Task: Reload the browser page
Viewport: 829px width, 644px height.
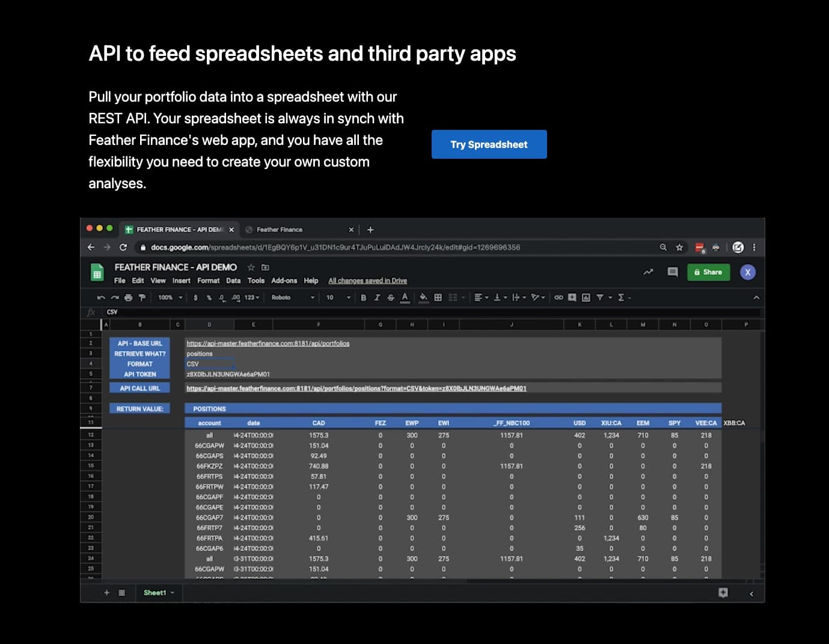Action: [123, 247]
